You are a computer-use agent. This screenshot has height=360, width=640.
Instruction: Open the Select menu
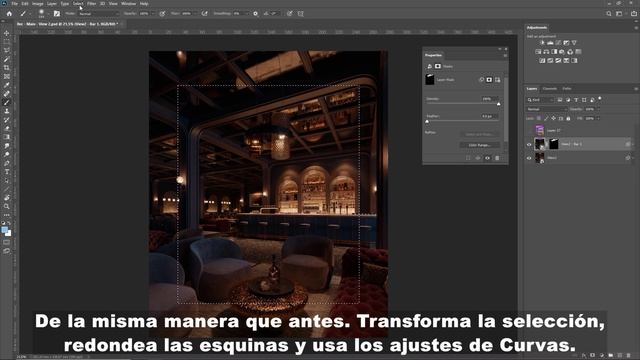tap(78, 4)
